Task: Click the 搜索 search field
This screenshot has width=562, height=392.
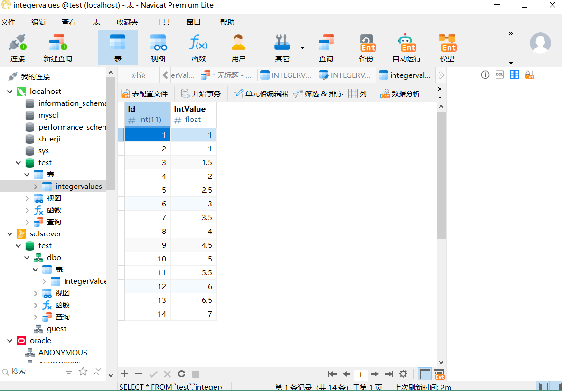Action: tap(32, 372)
